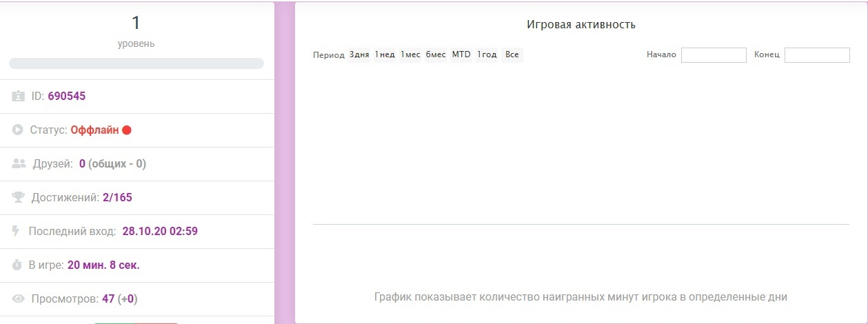This screenshot has height=324, width=868.
Task: Select the 1нед period button
Action: pos(385,55)
